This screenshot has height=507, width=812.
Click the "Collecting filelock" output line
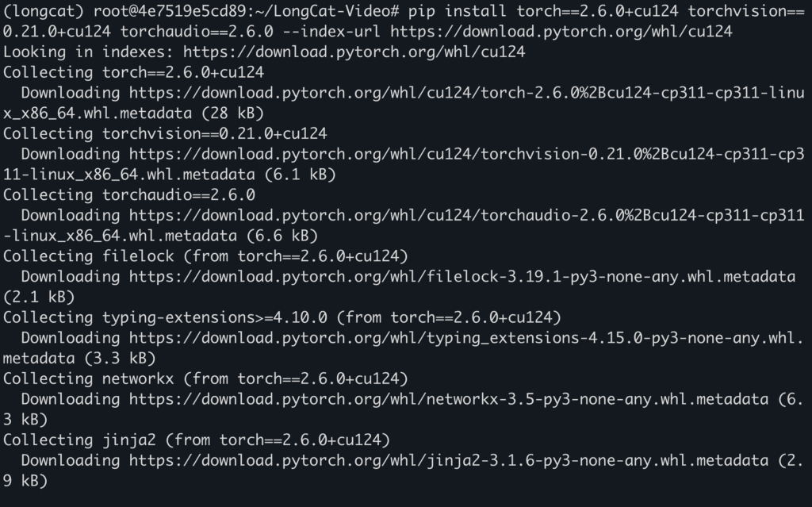[x=205, y=256]
